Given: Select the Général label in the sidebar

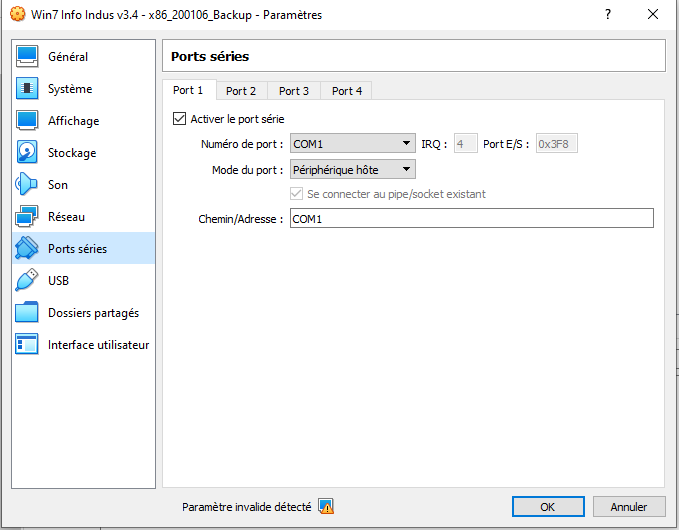Looking at the screenshot, I should (68, 57).
